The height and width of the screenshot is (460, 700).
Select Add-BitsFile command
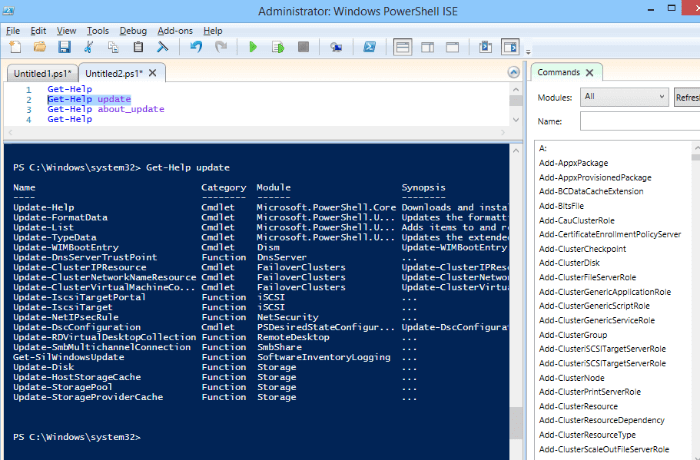click(561, 206)
